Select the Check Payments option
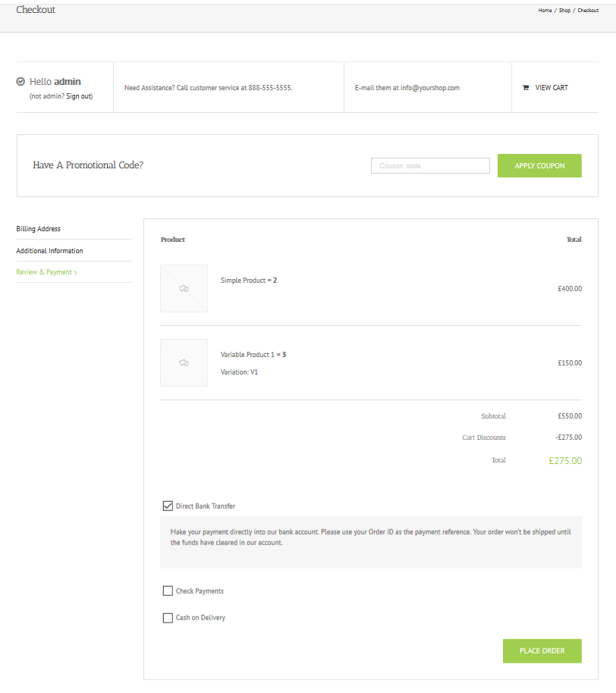Screen dimensions: 616x693 [168, 591]
